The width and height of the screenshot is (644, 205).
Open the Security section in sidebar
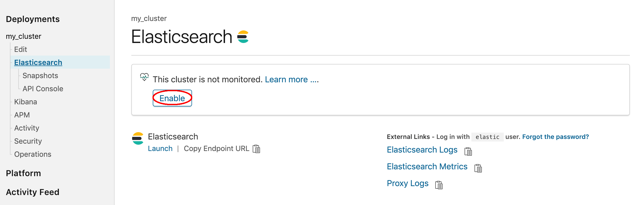(x=28, y=141)
